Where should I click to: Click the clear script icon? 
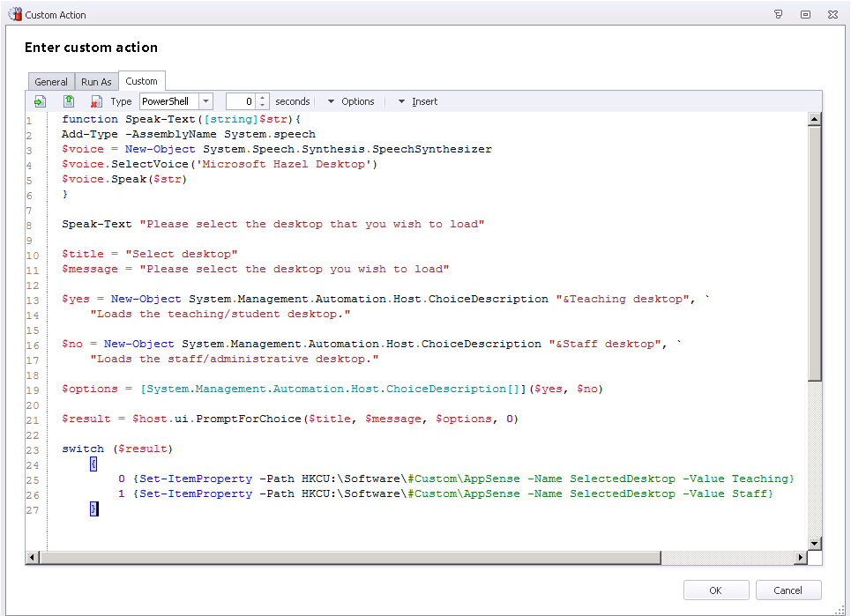click(x=97, y=101)
